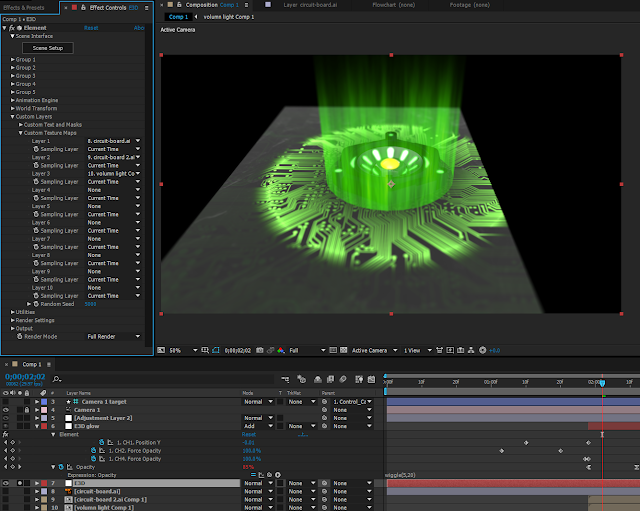The image size is (640, 511).
Task: Collapse Custom Texture Maps group
Action: 21,133
